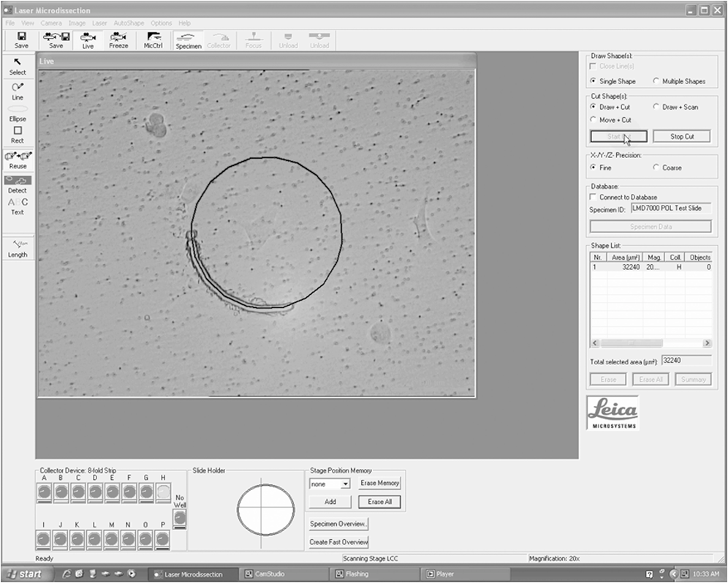Click Shape List scrollbar left arrow
The height and width of the screenshot is (583, 728).
pos(595,343)
